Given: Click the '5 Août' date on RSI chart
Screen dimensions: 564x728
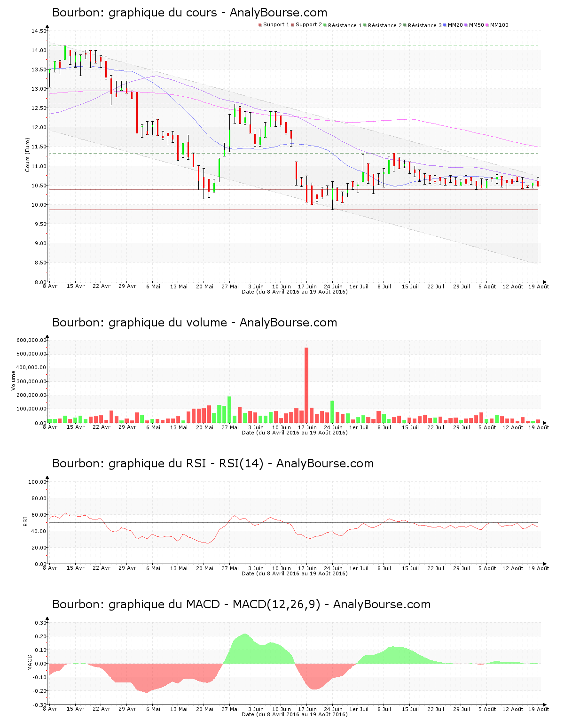Looking at the screenshot, I should coord(487,568).
